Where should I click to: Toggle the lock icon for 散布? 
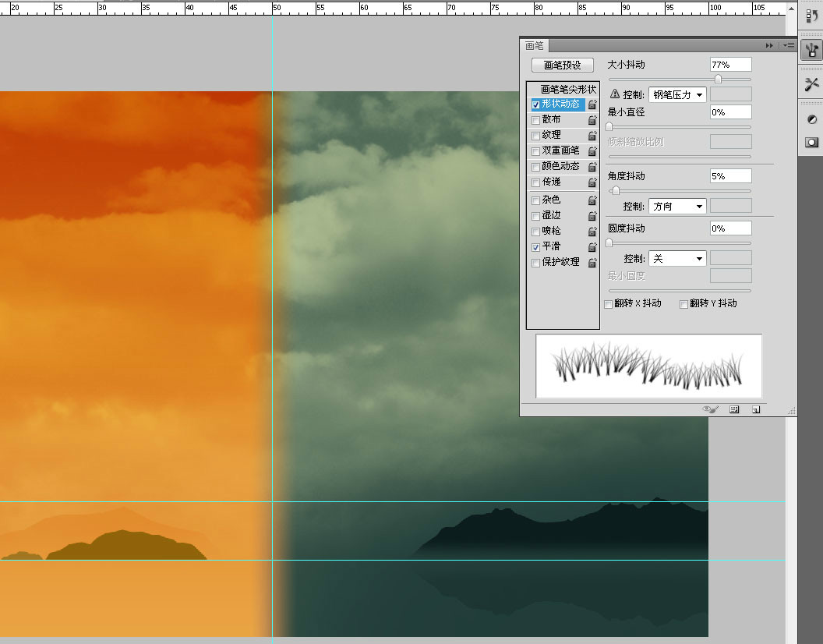[592, 120]
